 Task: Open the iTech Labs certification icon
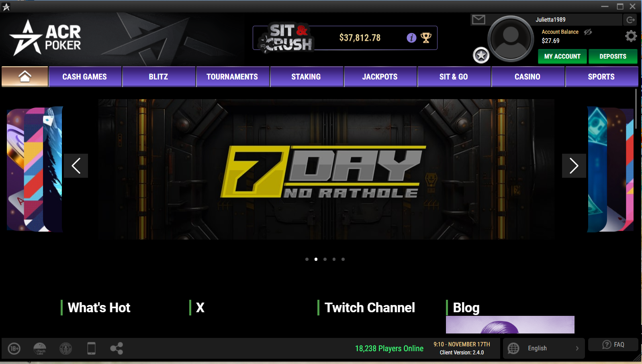40,348
